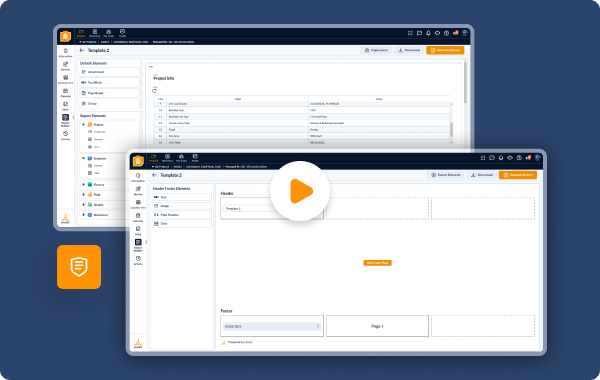Expand the Document node in Report Elements
The image size is (600, 380).
pyautogui.click(x=84, y=215)
